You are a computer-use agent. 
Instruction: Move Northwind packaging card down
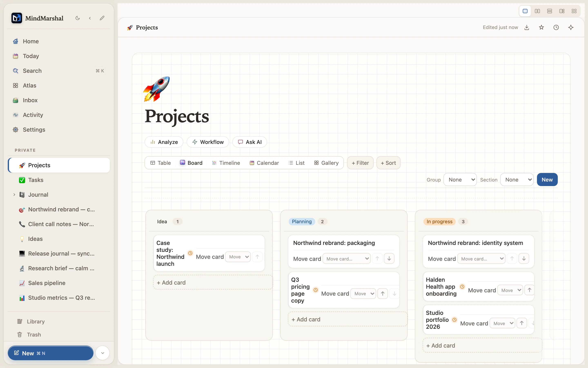pos(389,259)
